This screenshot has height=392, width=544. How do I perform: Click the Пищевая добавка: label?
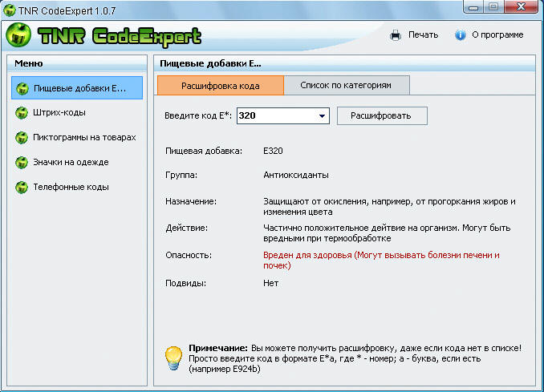click(x=204, y=152)
